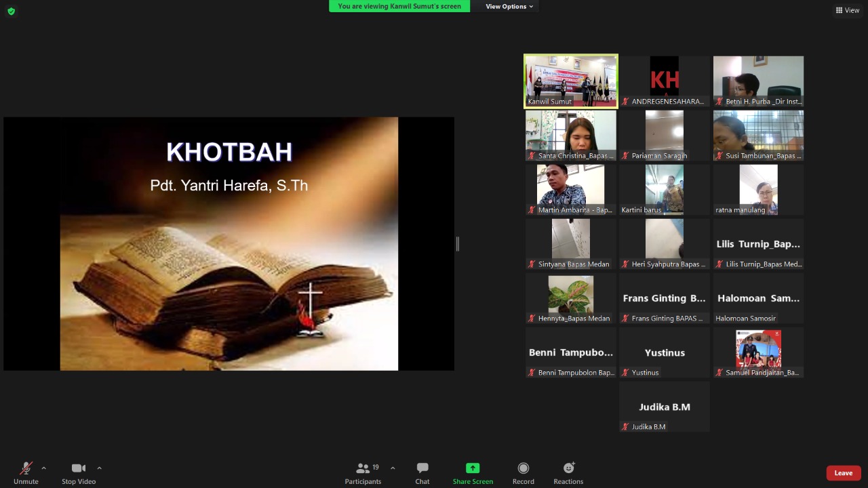Click the muted microphone icon on Yustinus tile
Screen dimensions: 868x488
pyautogui.click(x=626, y=373)
